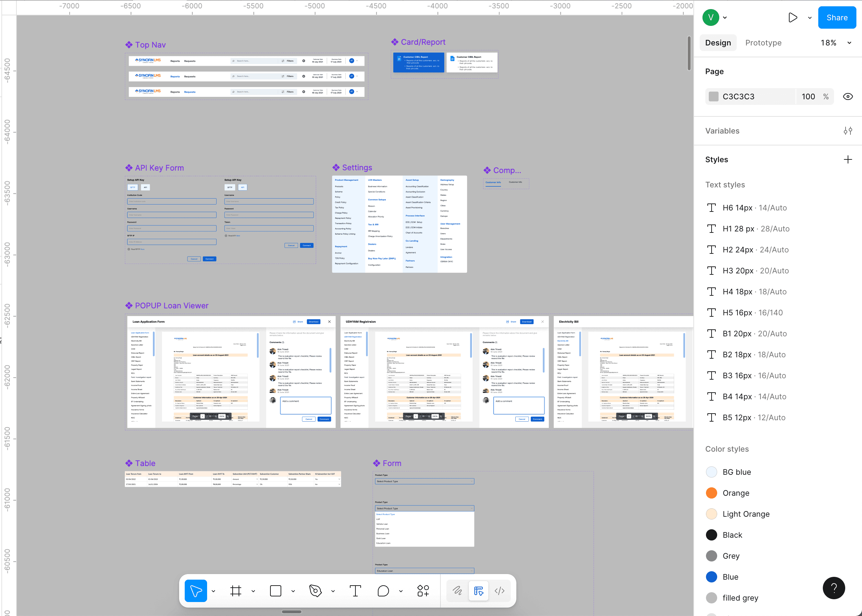The image size is (862, 616).
Task: Select the Rectangle shape tool
Action: (276, 590)
